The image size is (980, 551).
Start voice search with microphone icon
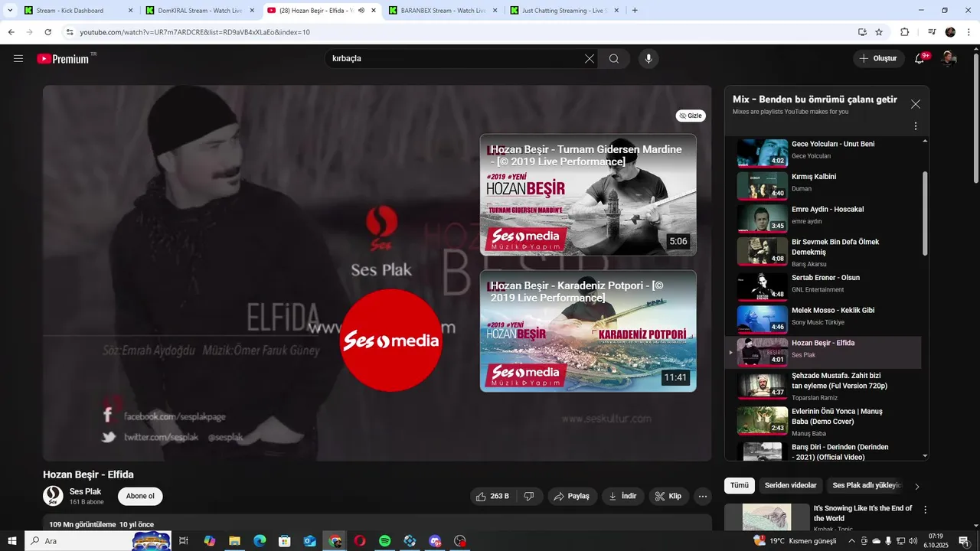pyautogui.click(x=648, y=59)
